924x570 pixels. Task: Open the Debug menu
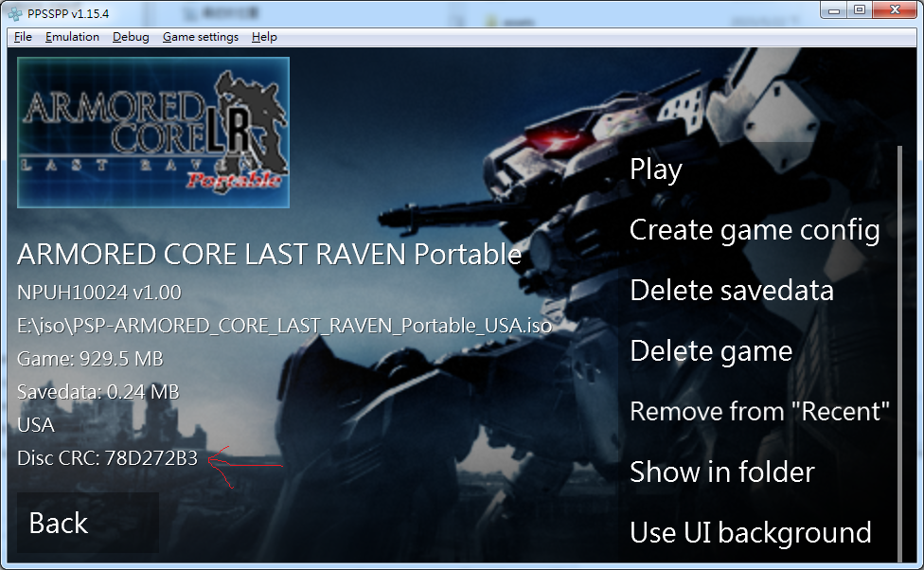130,37
